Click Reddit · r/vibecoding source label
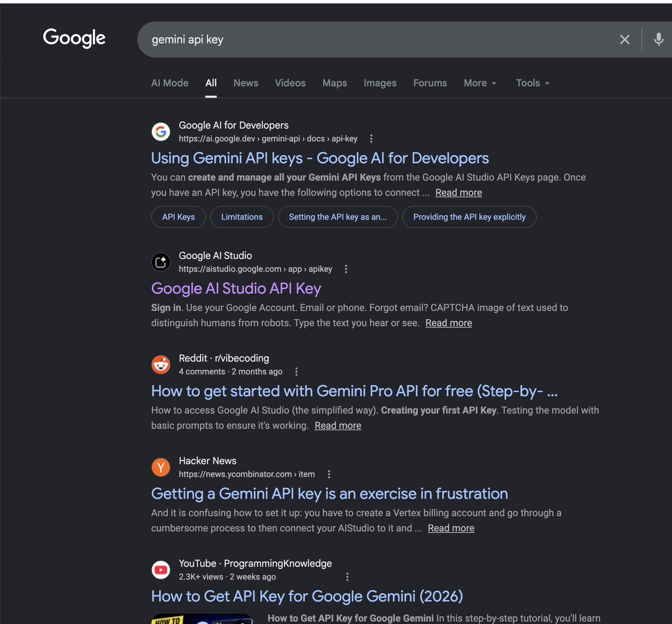Image resolution: width=672 pixels, height=624 pixels. [224, 358]
